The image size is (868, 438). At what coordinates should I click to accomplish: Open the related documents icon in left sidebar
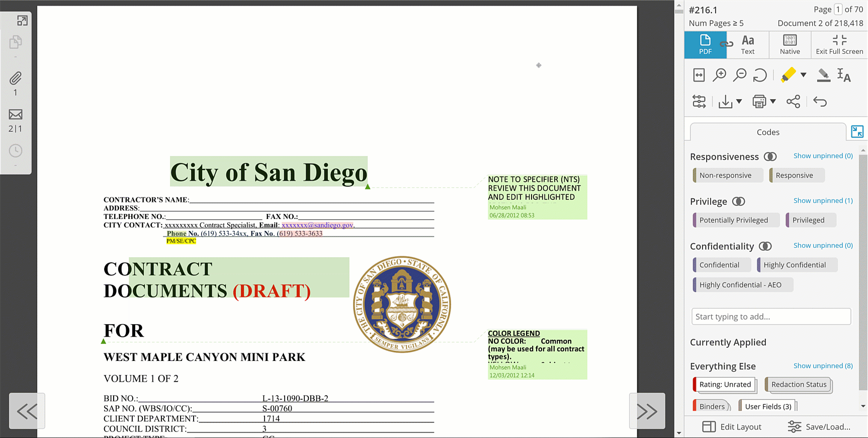point(16,42)
